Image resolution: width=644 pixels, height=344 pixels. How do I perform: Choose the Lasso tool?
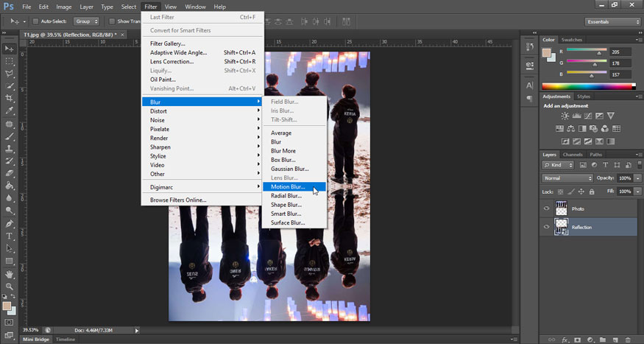click(x=10, y=74)
